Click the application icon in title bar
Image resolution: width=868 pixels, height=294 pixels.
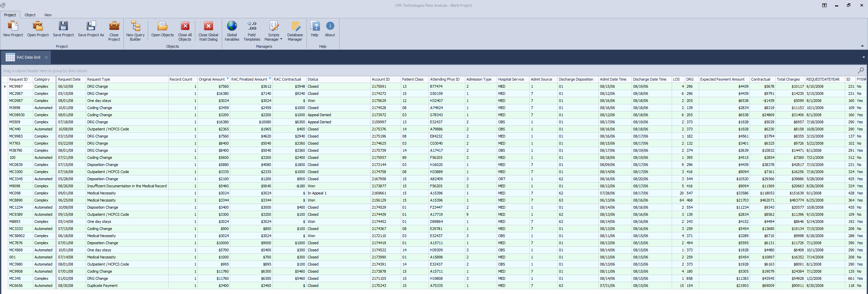click(x=3, y=5)
